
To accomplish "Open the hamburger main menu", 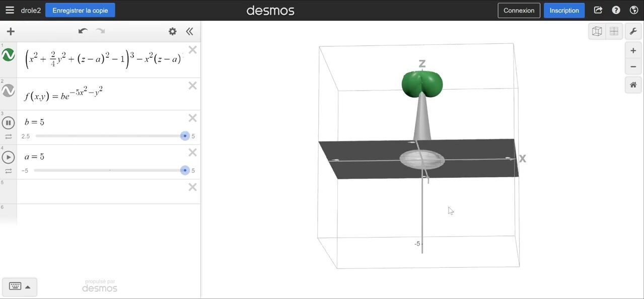I will [x=10, y=10].
